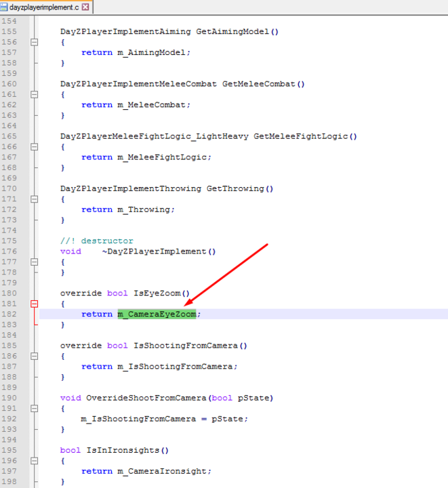Click GetThrowing function name
Viewport: 448px width, 488px height.
tap(235, 188)
